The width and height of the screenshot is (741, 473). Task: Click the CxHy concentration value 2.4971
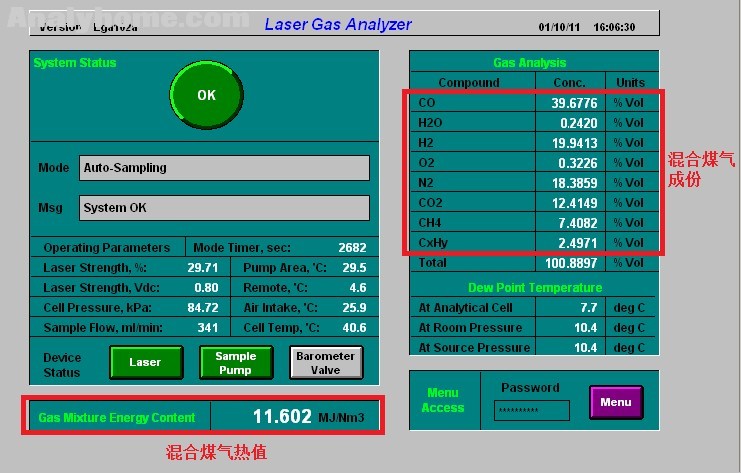pyautogui.click(x=577, y=243)
